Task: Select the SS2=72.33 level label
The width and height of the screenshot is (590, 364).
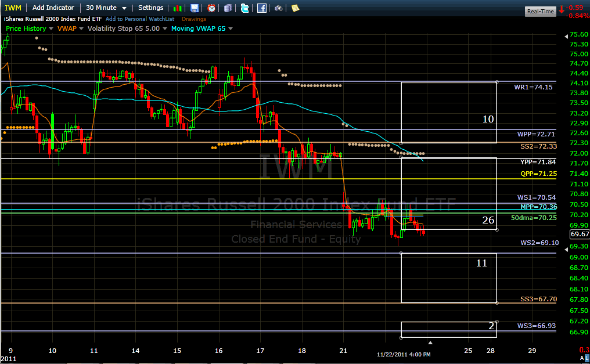Action: tap(538, 146)
